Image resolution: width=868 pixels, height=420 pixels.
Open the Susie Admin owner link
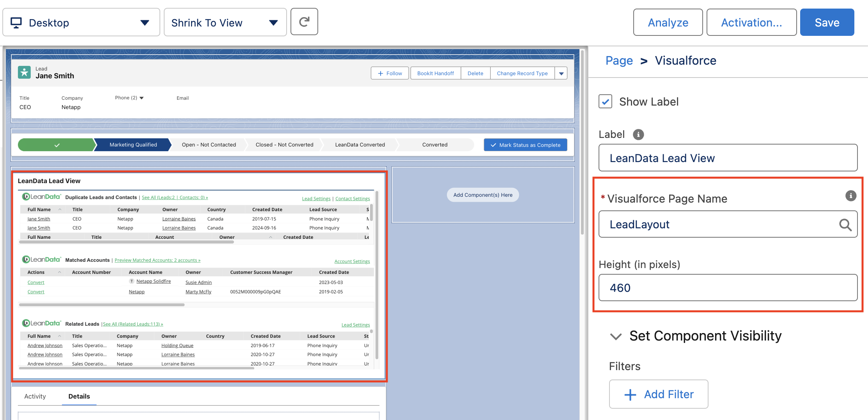[198, 282]
